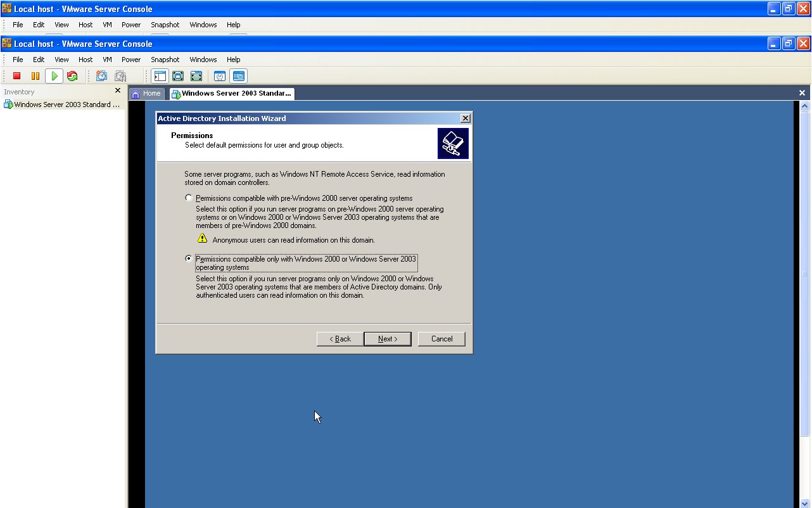This screenshot has width=812, height=508.
Task: Click the Back button in the wizard
Action: (x=340, y=339)
